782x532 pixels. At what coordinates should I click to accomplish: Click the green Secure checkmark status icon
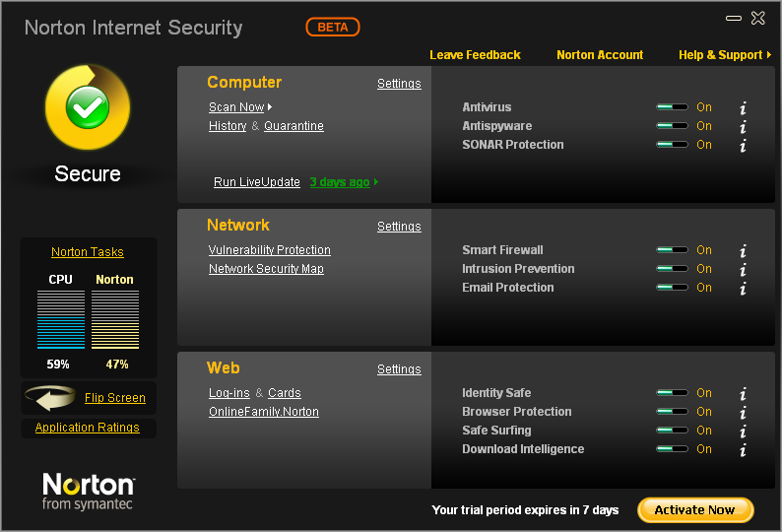pyautogui.click(x=88, y=107)
